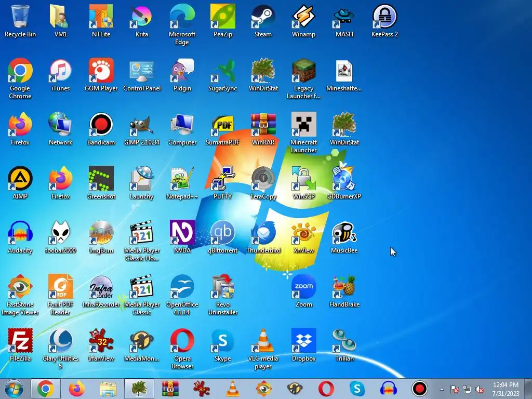This screenshot has width=532, height=399.
Task: Click the WinSCP desktop shortcut
Action: pyautogui.click(x=303, y=183)
